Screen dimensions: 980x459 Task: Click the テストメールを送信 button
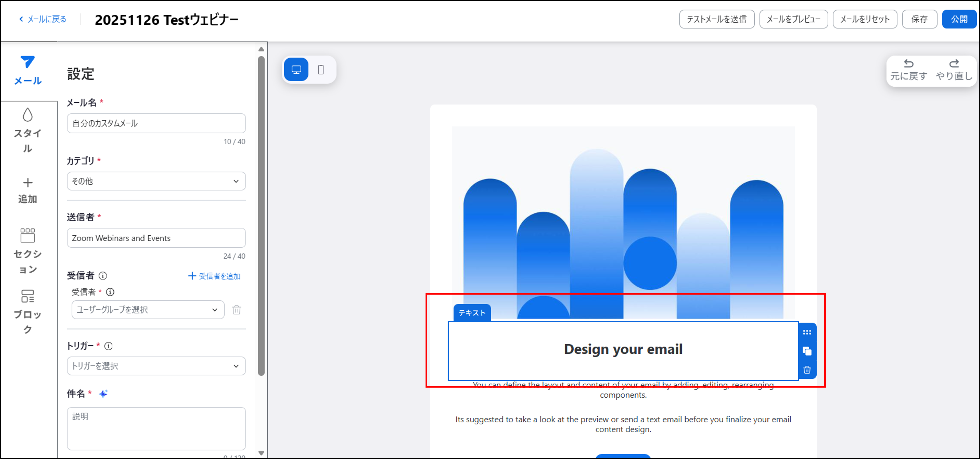point(717,19)
